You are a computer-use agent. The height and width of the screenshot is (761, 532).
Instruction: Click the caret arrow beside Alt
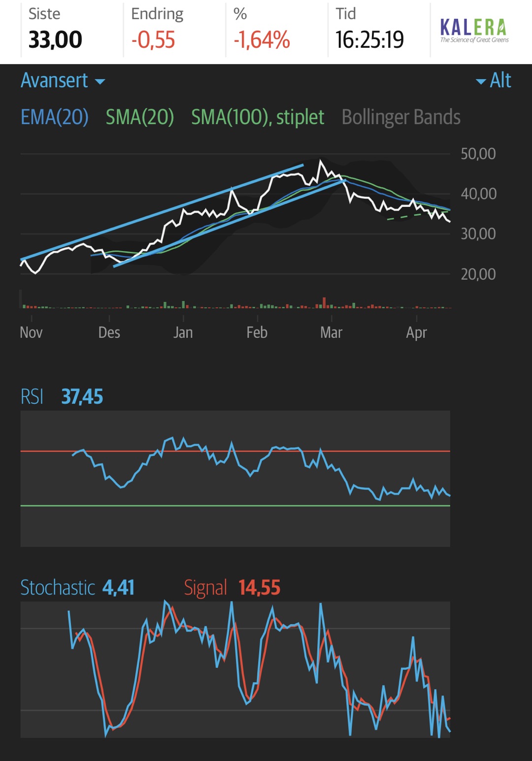[x=481, y=82]
